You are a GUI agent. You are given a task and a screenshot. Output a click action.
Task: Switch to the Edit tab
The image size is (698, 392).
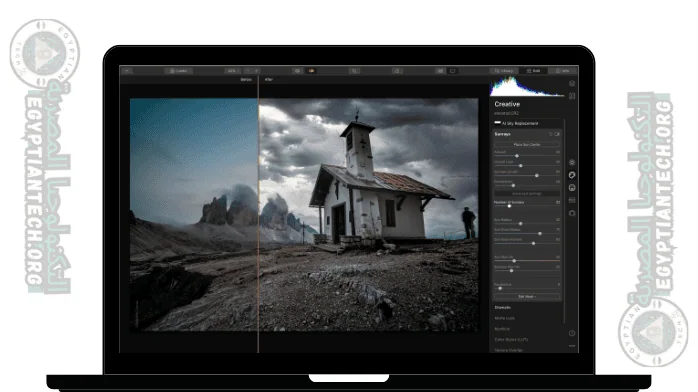(533, 71)
